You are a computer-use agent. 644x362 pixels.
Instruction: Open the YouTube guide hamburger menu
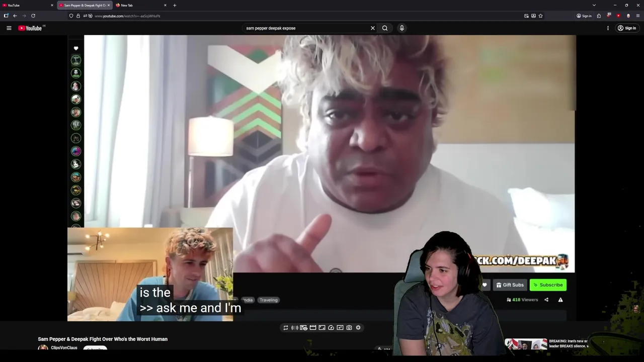pos(9,28)
